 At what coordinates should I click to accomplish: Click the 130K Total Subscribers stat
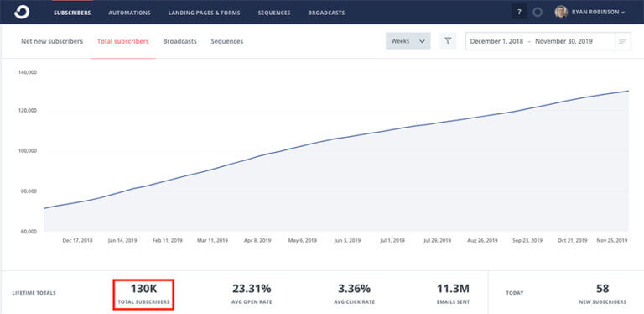(x=143, y=295)
